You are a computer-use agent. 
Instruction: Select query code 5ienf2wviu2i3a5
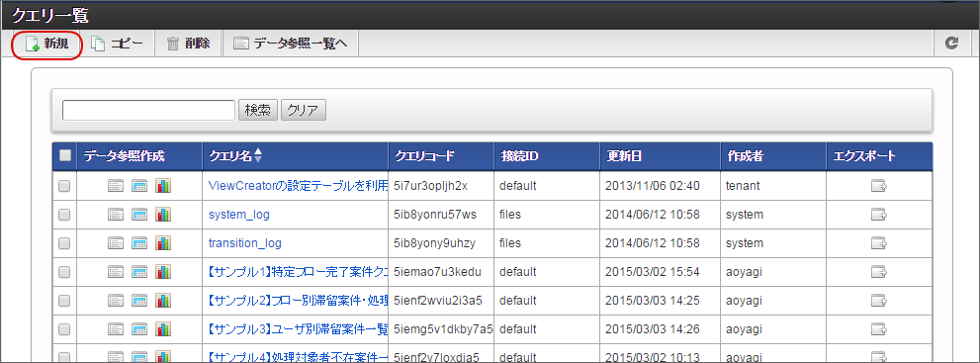click(438, 301)
